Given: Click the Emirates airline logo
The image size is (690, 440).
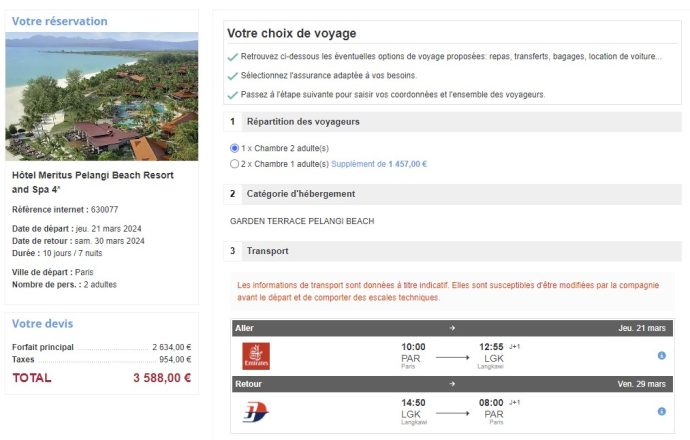Looking at the screenshot, I should pyautogui.click(x=256, y=356).
